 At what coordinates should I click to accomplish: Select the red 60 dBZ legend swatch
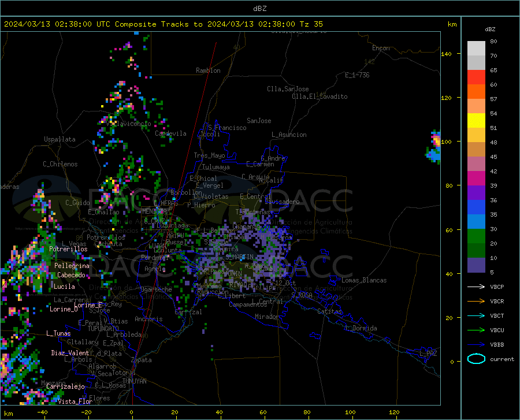point(476,77)
